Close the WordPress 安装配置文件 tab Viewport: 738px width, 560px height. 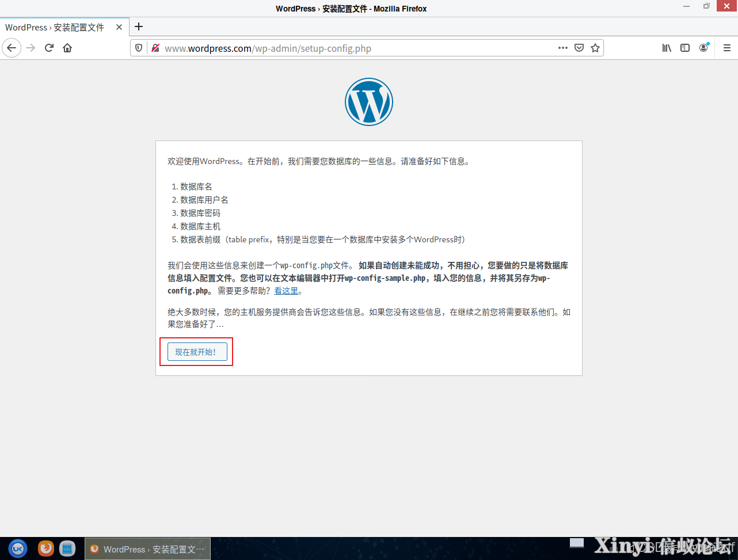coord(119,27)
